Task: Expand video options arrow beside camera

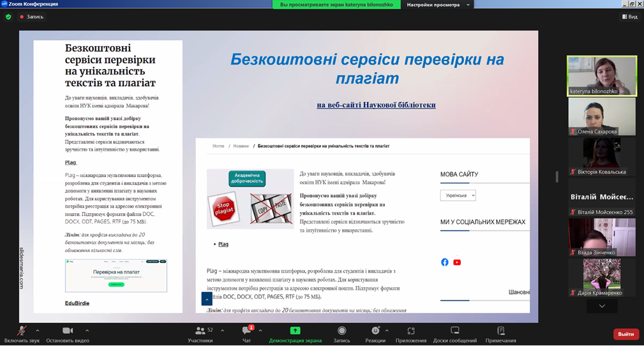Action: pos(87,331)
